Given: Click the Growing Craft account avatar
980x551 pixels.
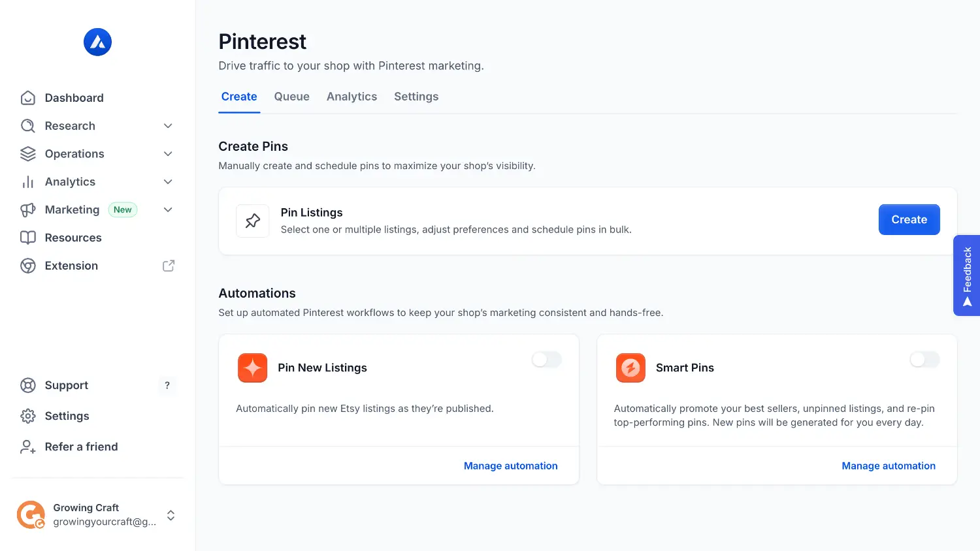Looking at the screenshot, I should click(31, 514).
